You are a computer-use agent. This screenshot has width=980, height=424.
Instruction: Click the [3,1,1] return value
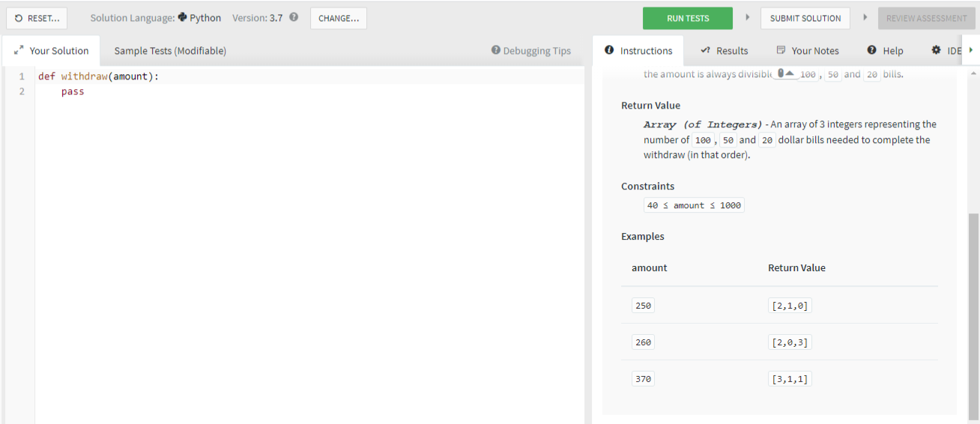[790, 379]
